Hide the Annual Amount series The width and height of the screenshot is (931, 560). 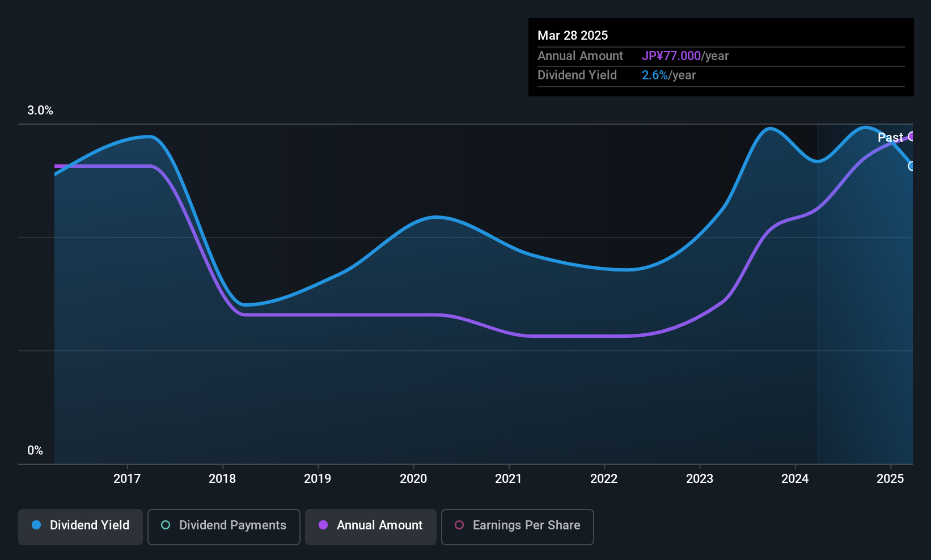pyautogui.click(x=371, y=527)
